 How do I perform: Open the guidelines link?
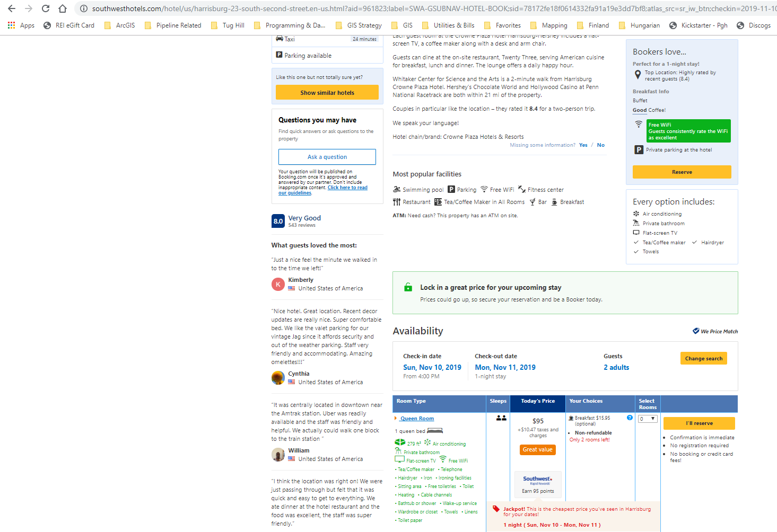[x=322, y=190]
